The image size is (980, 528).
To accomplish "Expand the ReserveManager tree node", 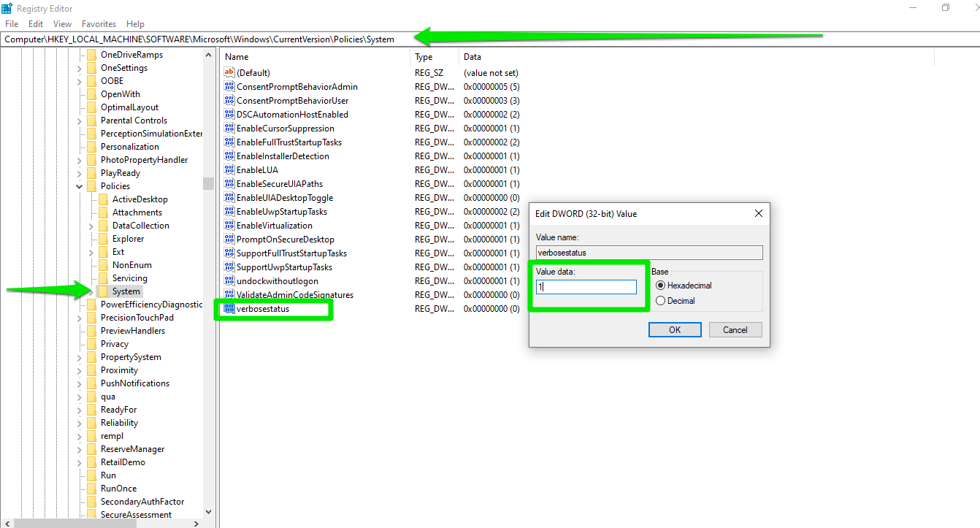I will point(80,449).
